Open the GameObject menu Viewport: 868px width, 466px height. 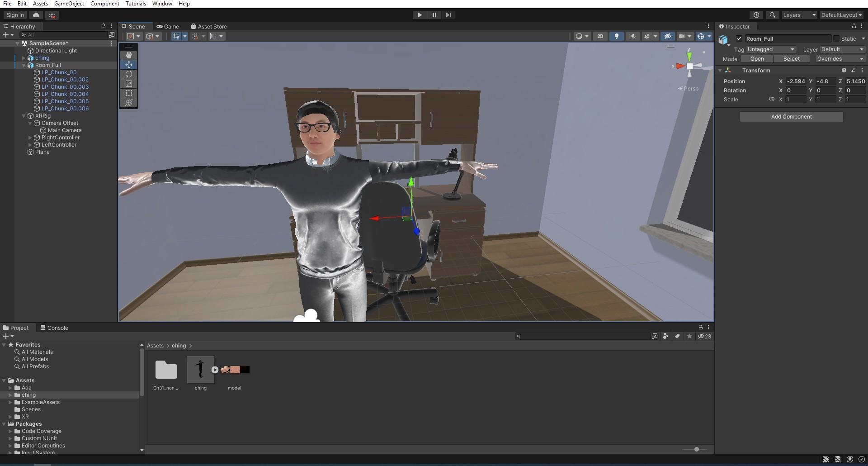click(x=69, y=4)
